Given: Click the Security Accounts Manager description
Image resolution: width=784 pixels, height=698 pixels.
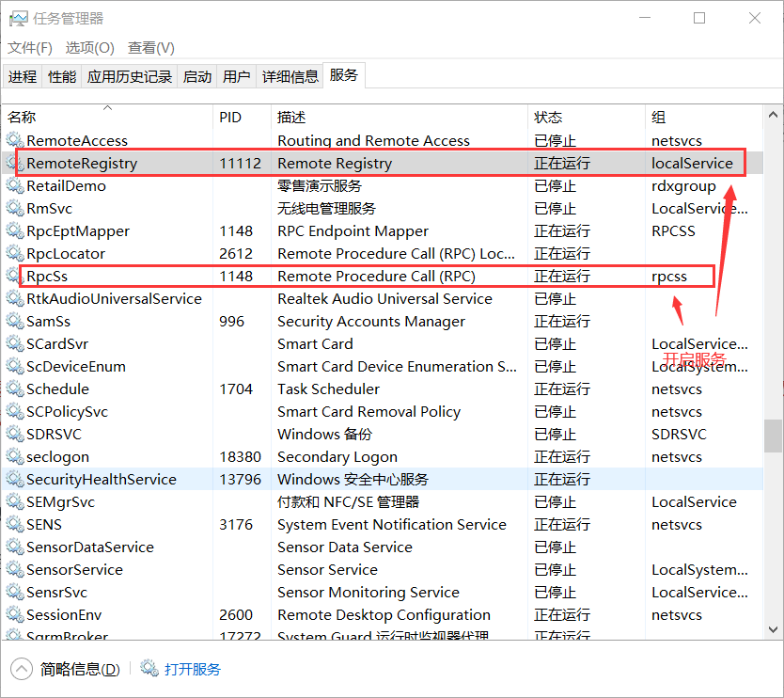Looking at the screenshot, I should tap(371, 321).
